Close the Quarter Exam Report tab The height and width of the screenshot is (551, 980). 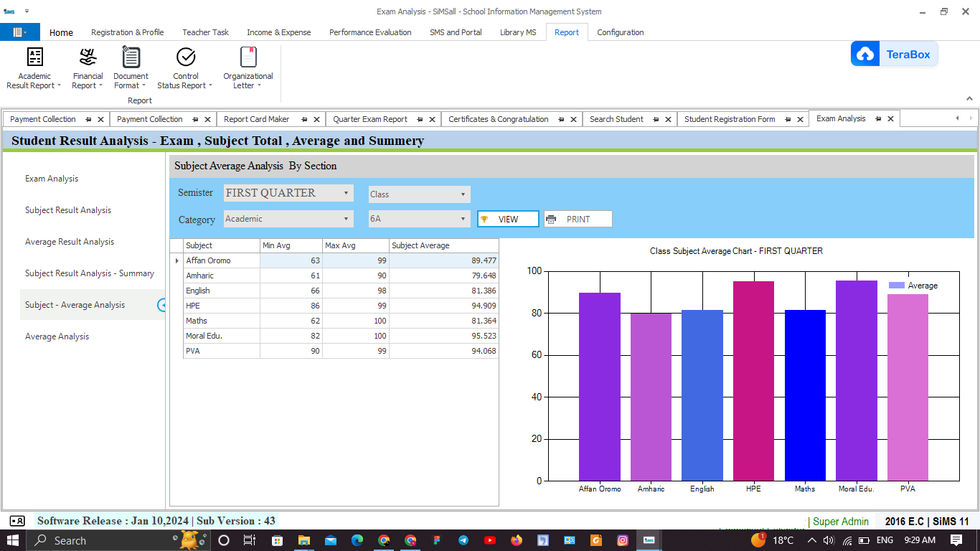point(433,120)
